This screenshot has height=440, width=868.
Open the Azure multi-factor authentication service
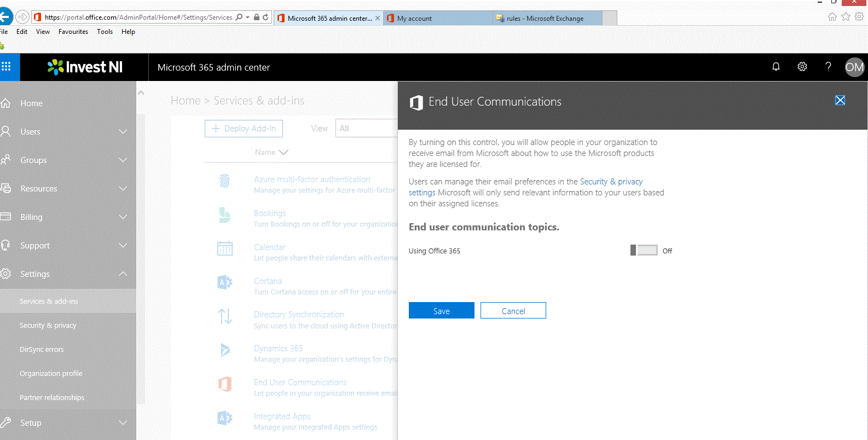point(312,180)
